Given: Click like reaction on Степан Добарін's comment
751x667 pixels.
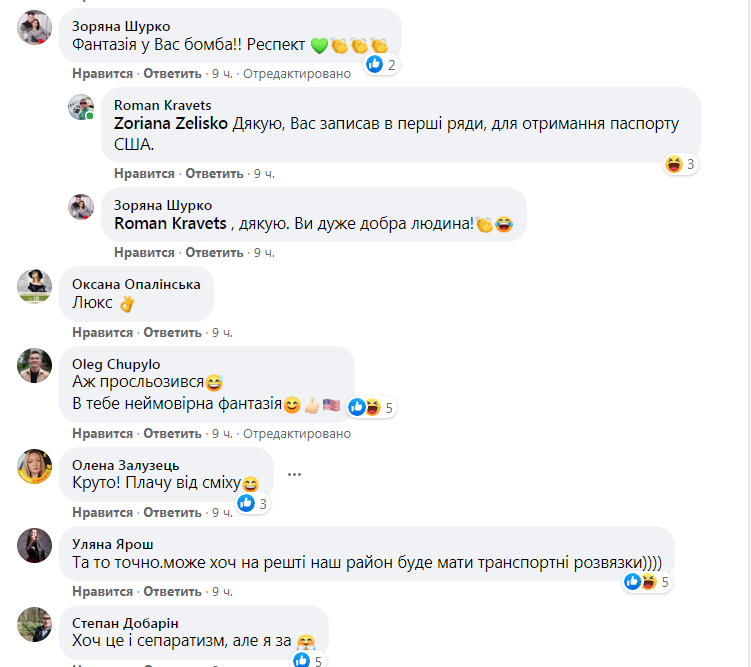Looking at the screenshot, I should (302, 660).
